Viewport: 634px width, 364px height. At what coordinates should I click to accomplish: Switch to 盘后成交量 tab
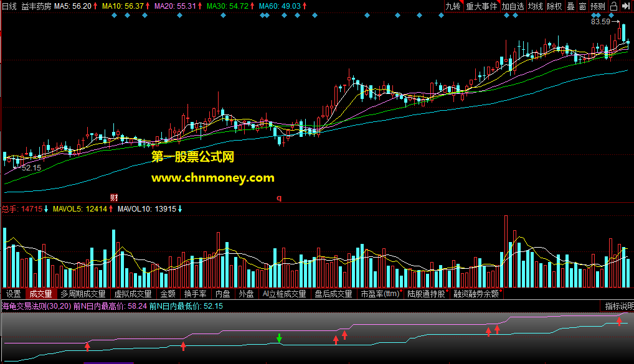tap(334, 294)
